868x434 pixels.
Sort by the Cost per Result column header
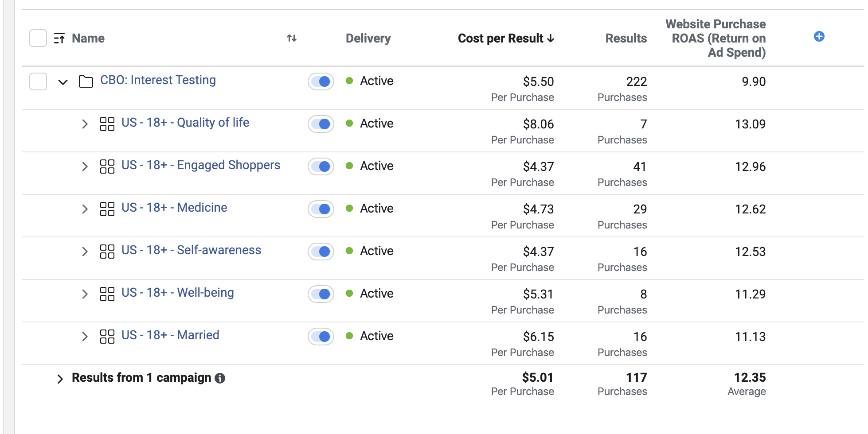505,39
